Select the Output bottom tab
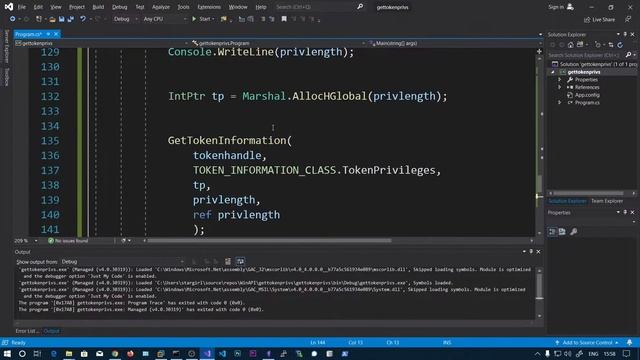This screenshot has height=360, width=640. click(51, 331)
